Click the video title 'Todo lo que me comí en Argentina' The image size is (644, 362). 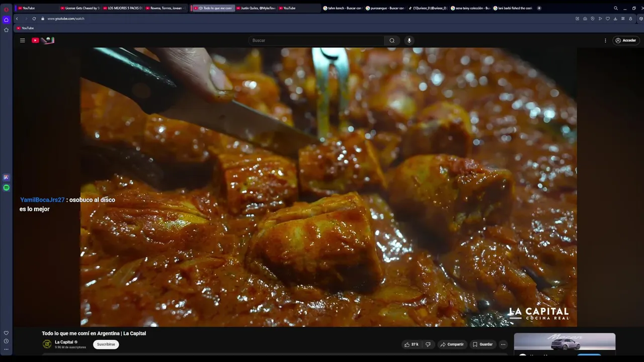[x=94, y=333]
